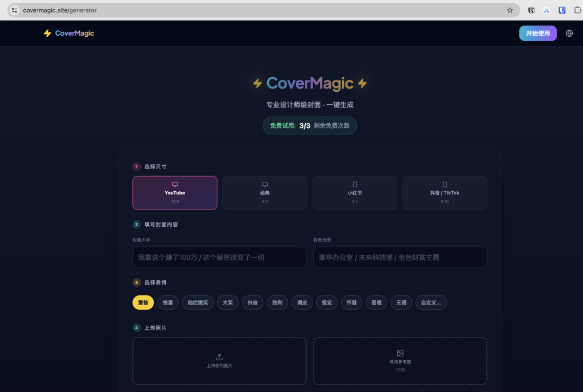Image resolution: width=583 pixels, height=392 pixels.
Task: Select the 经典 4:3 size option
Action: coord(265,193)
